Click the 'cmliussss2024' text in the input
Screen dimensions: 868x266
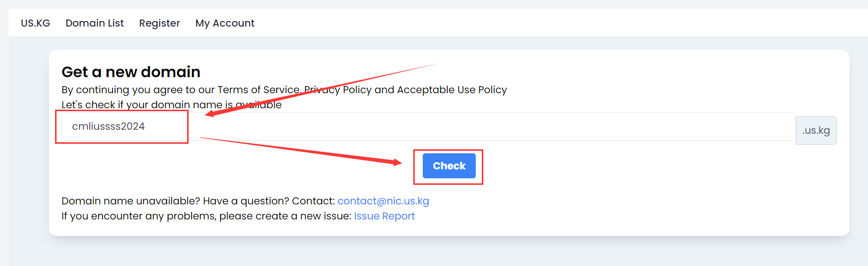point(108,126)
